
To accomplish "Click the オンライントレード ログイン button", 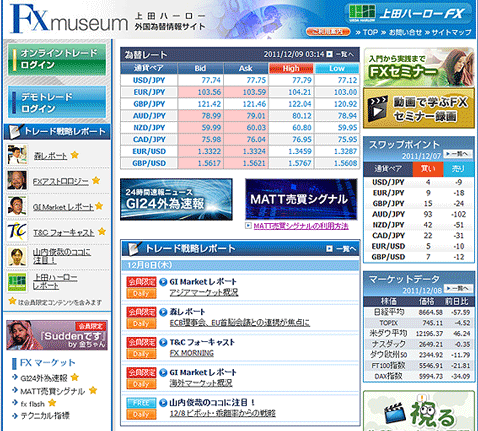I will click(x=57, y=59).
